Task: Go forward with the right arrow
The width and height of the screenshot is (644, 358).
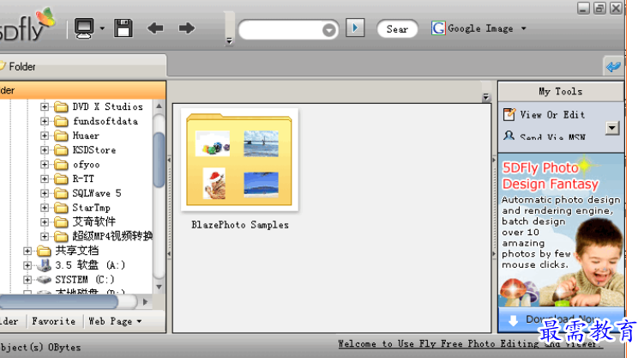Action: 187,28
